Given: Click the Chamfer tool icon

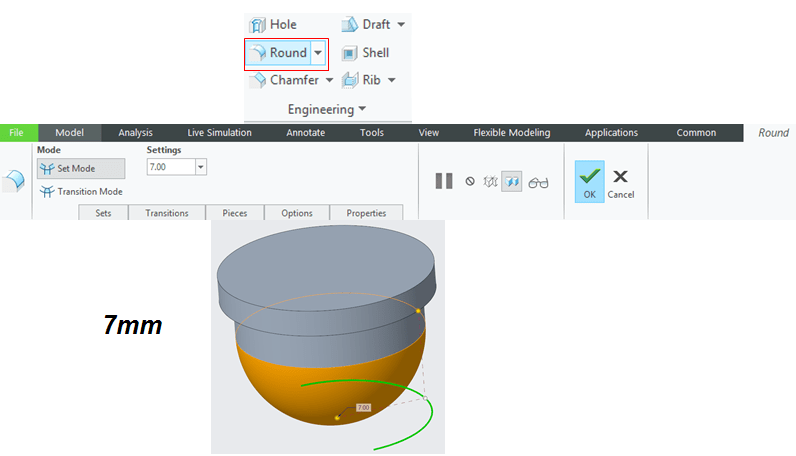Looking at the screenshot, I should (258, 80).
